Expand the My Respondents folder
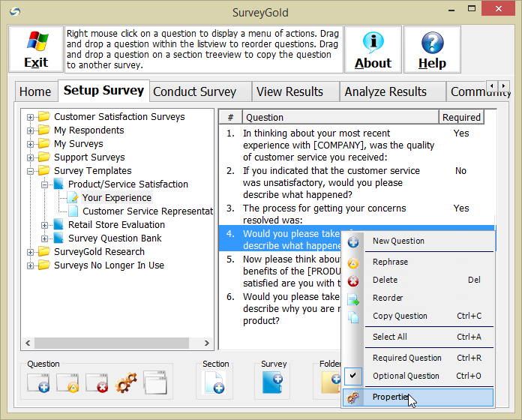Image resolution: width=522 pixels, height=420 pixels. tap(30, 130)
